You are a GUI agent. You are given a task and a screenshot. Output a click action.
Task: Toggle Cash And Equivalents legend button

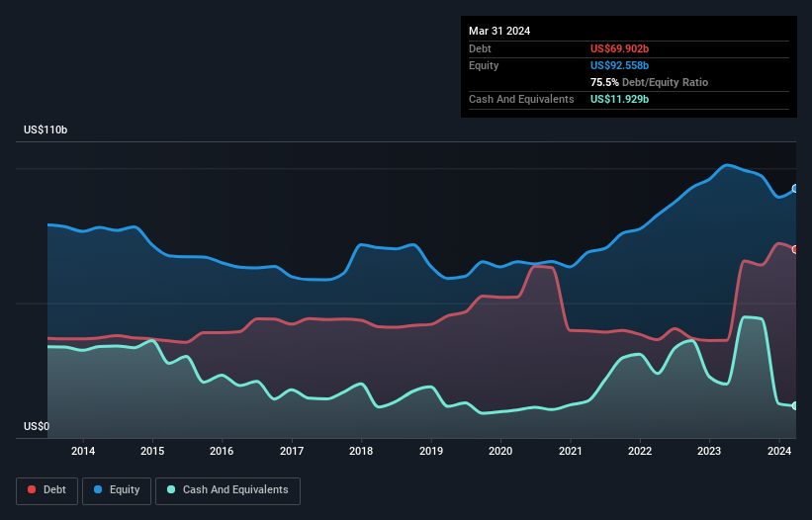click(x=227, y=490)
